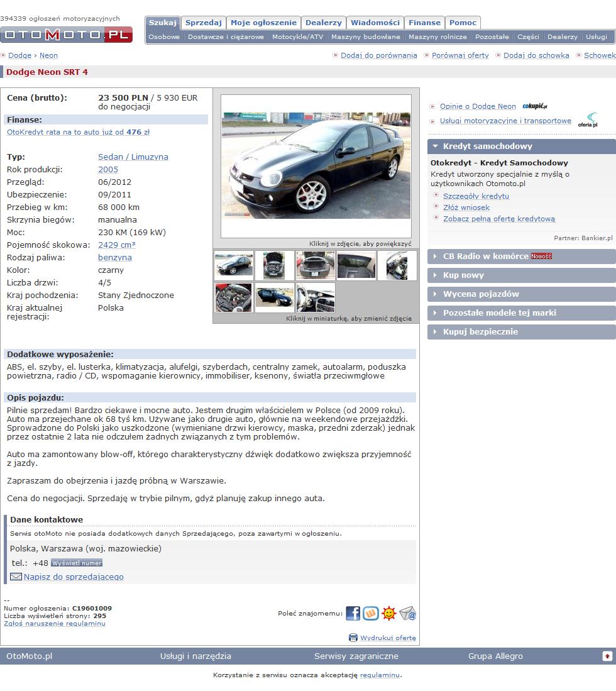Click the Sedan / Limuzyna type link
The height and width of the screenshot is (691, 616).
[133, 157]
